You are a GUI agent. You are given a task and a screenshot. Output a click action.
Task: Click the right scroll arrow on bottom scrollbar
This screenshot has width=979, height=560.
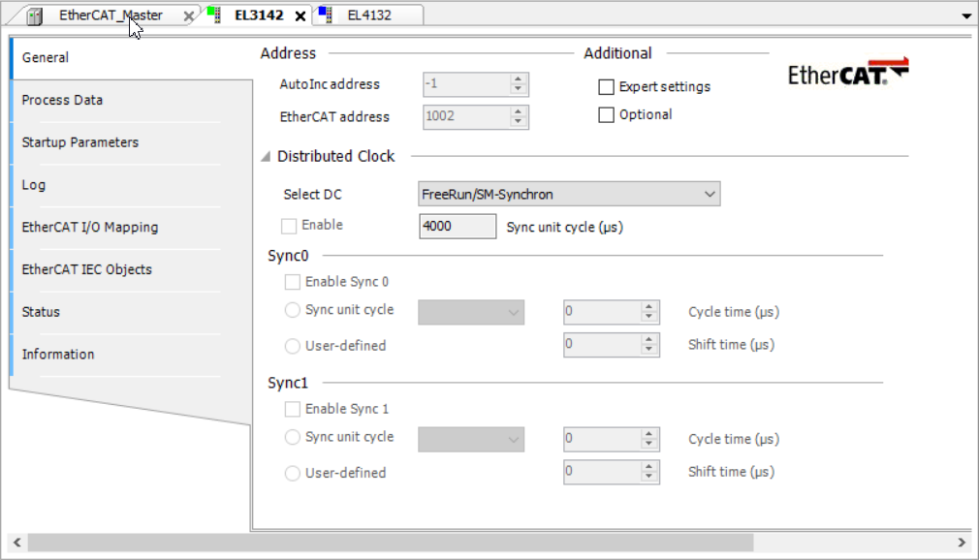pyautogui.click(x=963, y=544)
